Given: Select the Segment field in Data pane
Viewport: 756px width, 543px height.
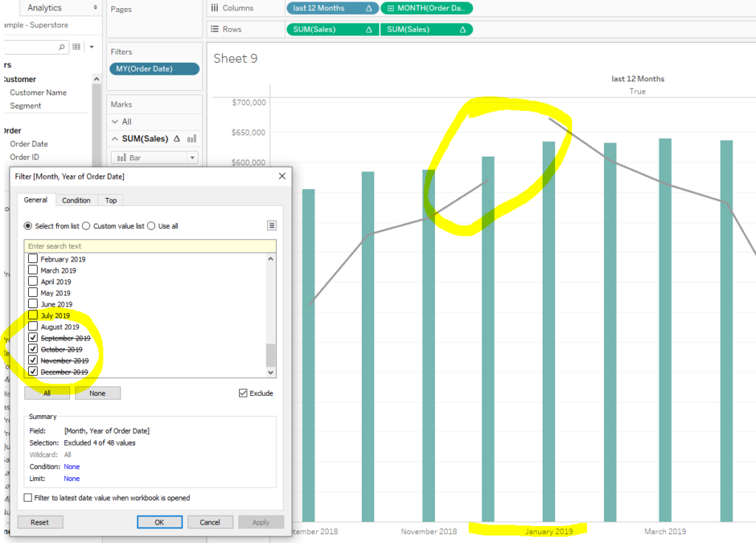Looking at the screenshot, I should pos(26,106).
